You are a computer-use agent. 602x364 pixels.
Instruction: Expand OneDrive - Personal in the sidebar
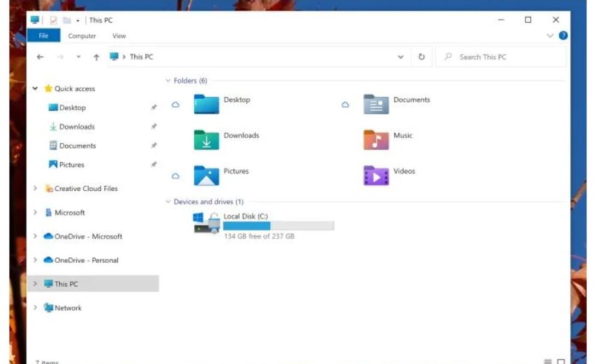pos(36,260)
